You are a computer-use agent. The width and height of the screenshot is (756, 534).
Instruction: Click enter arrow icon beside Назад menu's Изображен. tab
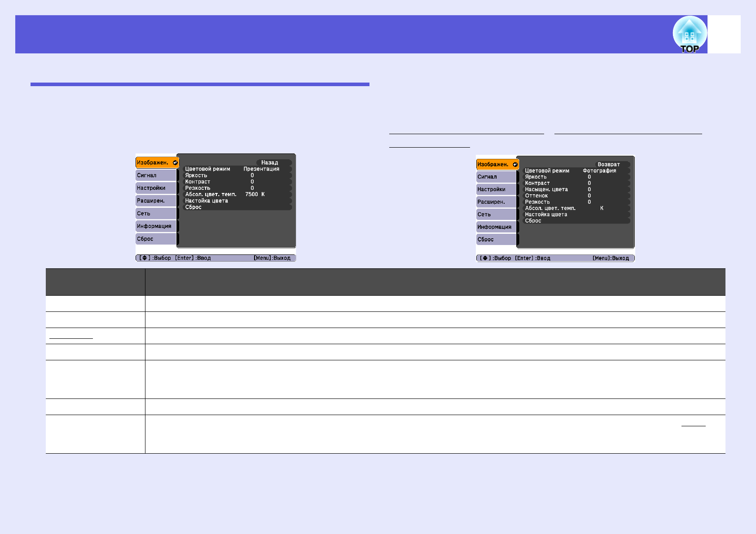pos(175,163)
